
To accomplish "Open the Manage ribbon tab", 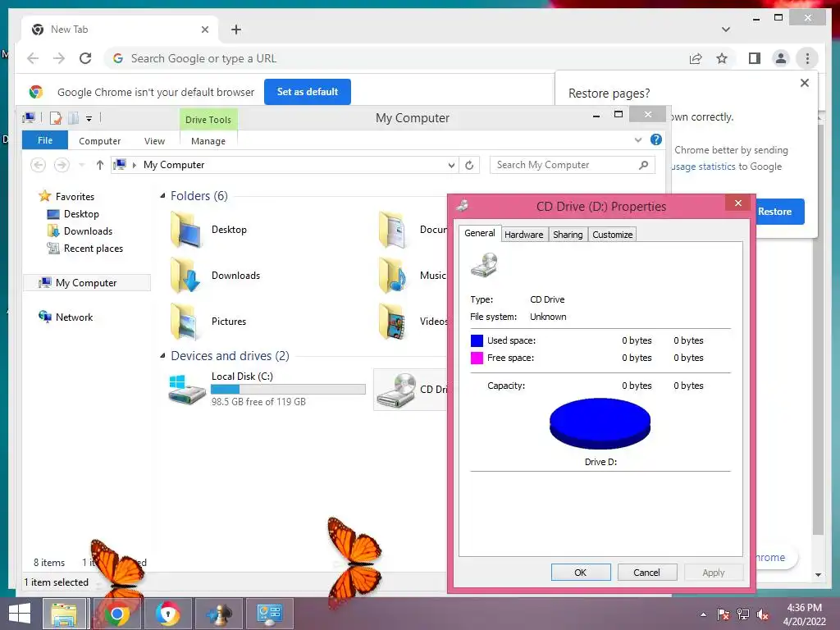I will [208, 141].
